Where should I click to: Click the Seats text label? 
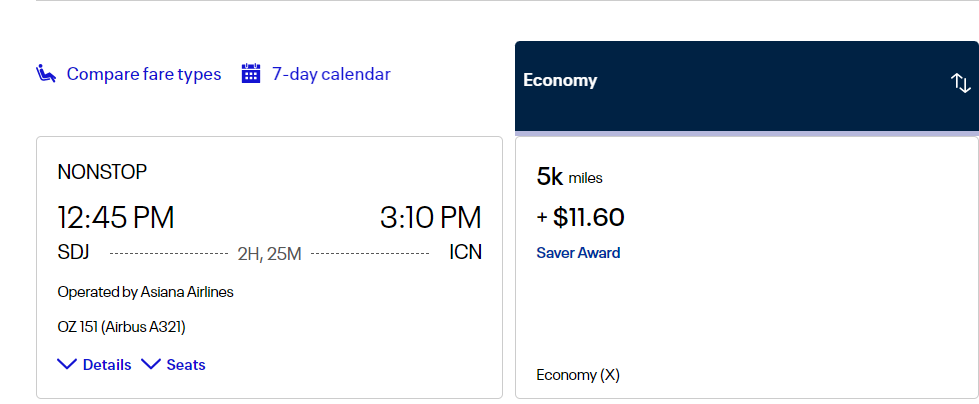[x=185, y=365]
